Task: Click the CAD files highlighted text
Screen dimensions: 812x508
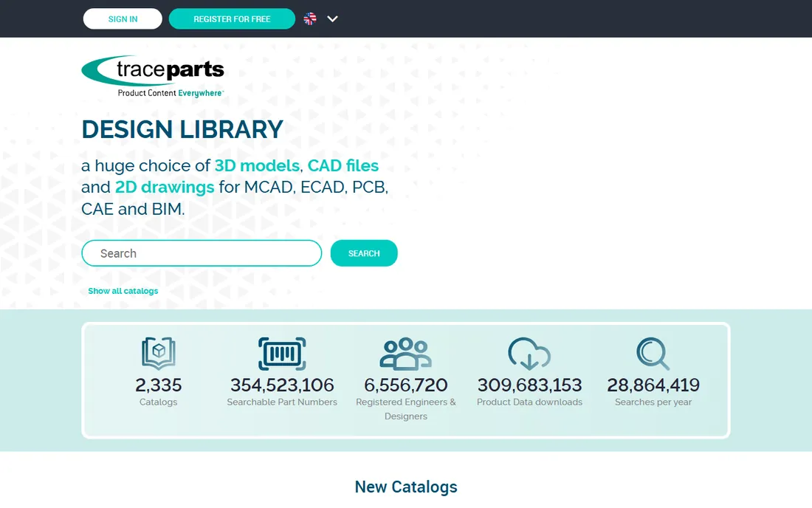Action: (343, 165)
